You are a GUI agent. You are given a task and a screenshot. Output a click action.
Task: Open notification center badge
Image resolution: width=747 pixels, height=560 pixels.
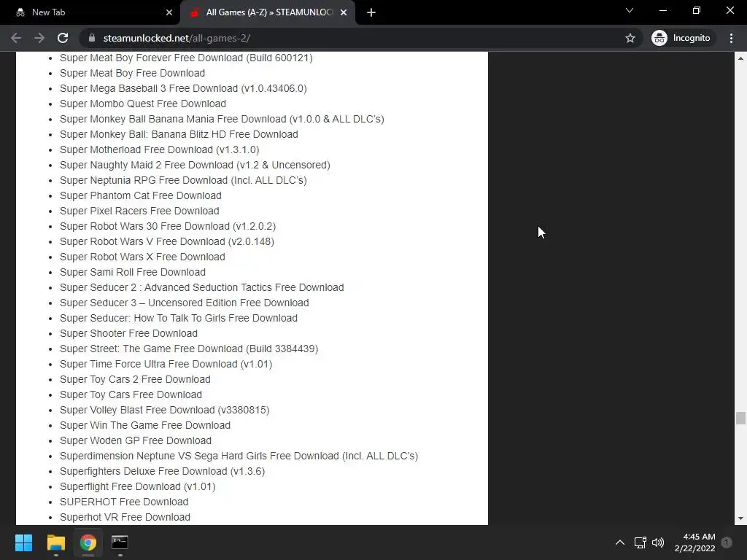(727, 542)
